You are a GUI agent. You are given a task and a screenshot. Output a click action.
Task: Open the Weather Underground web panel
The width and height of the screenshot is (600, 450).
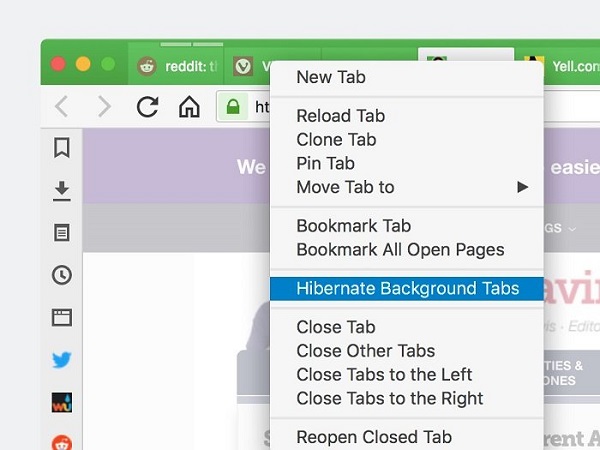62,402
